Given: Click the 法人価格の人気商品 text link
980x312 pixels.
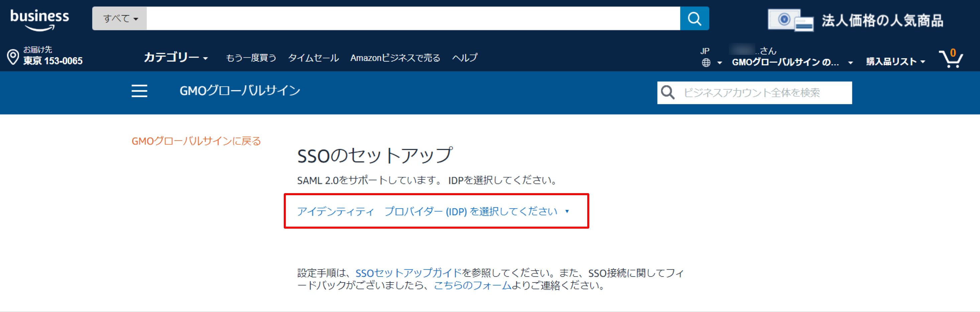Looking at the screenshot, I should click(x=882, y=20).
